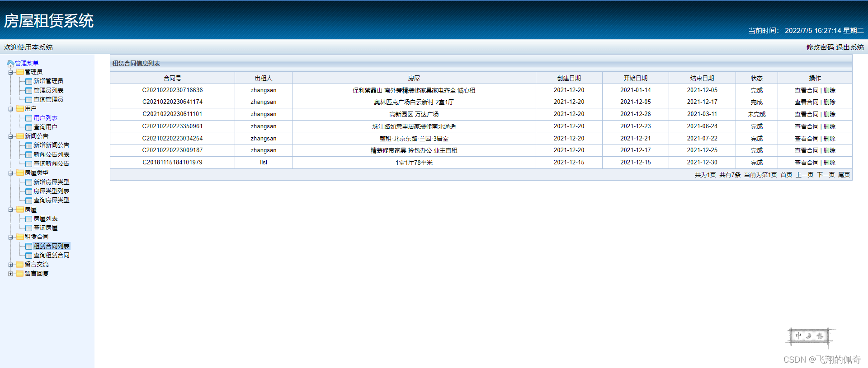Click the home icon beside 管理菜单
Viewport: 868px width, 368px height.
point(10,63)
